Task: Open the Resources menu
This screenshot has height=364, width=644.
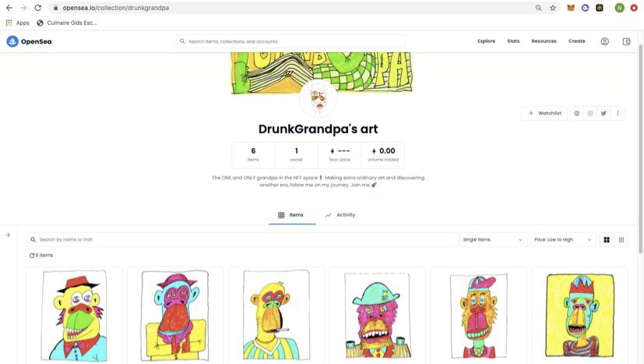Action: point(544,41)
